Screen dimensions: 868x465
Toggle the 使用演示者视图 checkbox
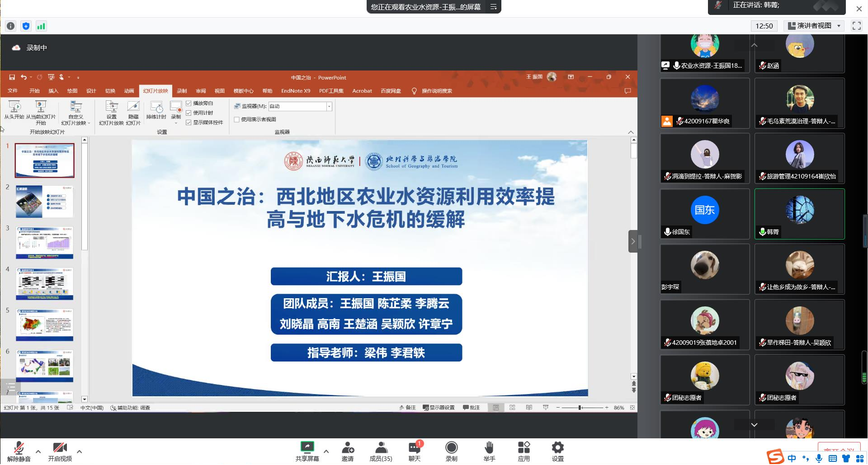point(237,119)
